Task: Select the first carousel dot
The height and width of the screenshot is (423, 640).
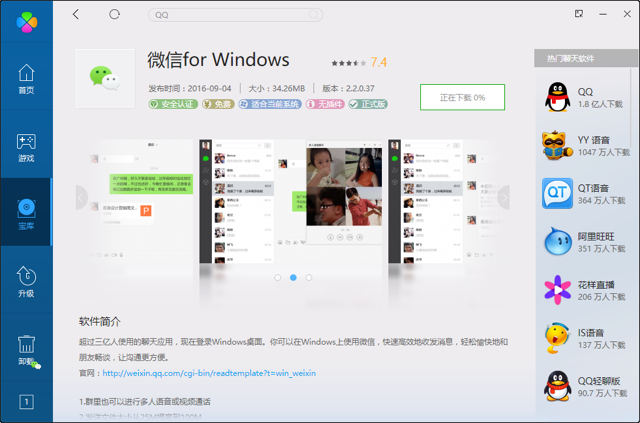Action: pyautogui.click(x=278, y=278)
